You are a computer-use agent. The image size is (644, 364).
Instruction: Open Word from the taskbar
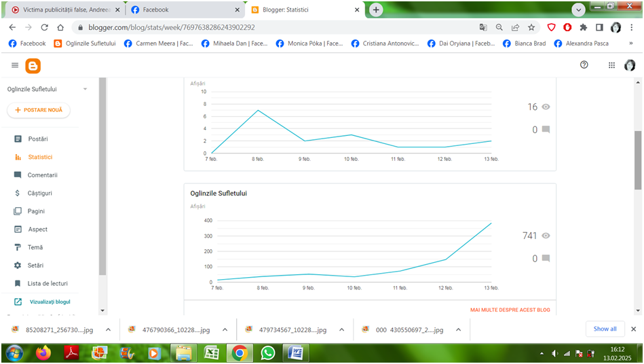click(296, 353)
